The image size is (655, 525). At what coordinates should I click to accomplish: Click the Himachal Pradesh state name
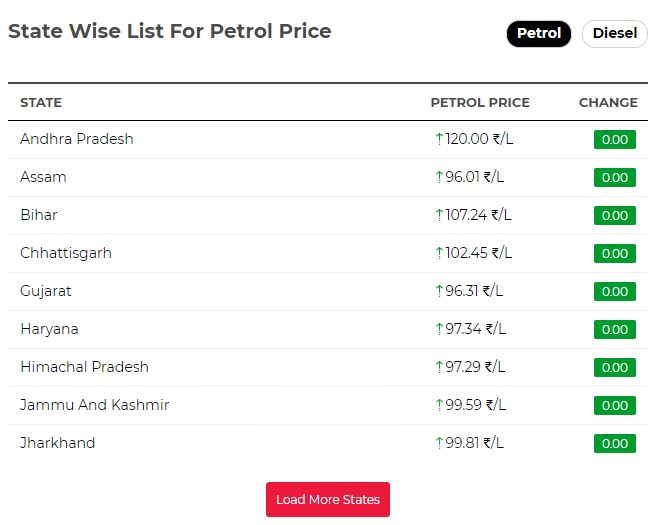click(x=84, y=367)
